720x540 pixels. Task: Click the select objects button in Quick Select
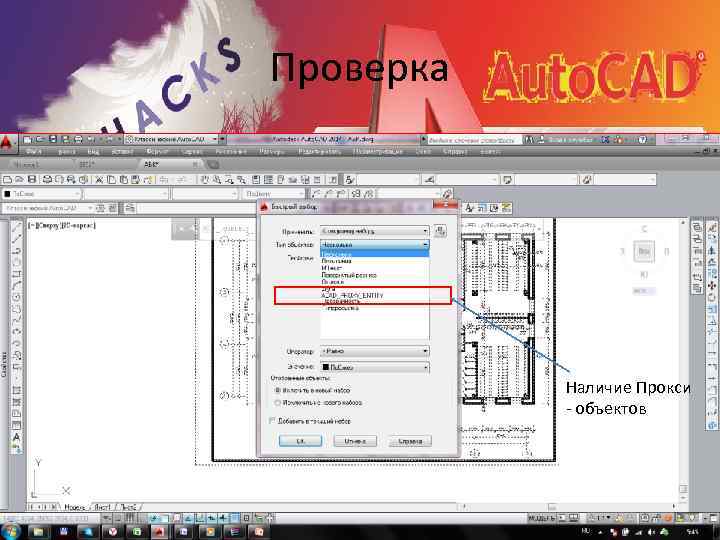[x=440, y=231]
